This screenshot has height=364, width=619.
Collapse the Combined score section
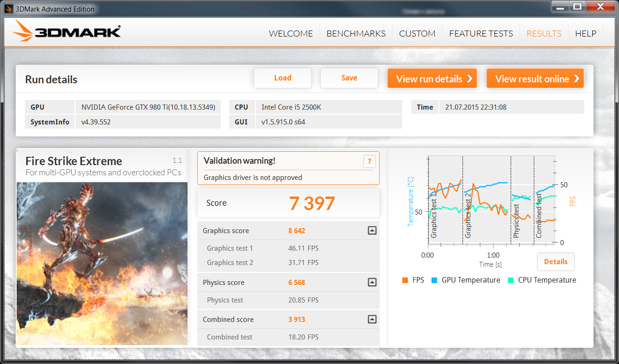pos(372,319)
